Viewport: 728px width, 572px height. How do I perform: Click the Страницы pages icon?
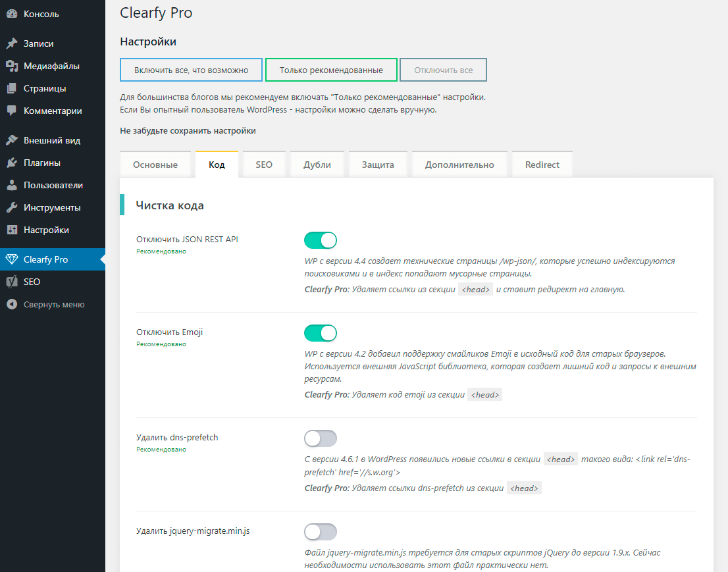[12, 88]
